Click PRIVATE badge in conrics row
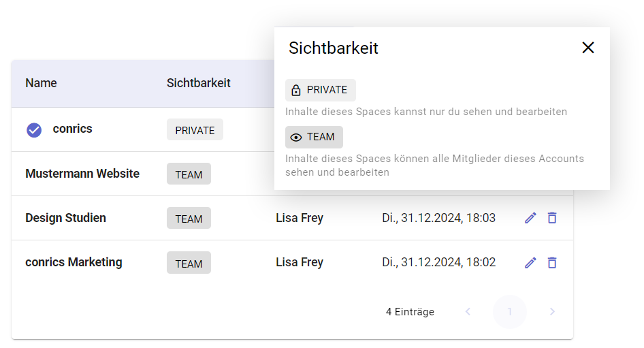644x348 pixels. pyautogui.click(x=195, y=130)
